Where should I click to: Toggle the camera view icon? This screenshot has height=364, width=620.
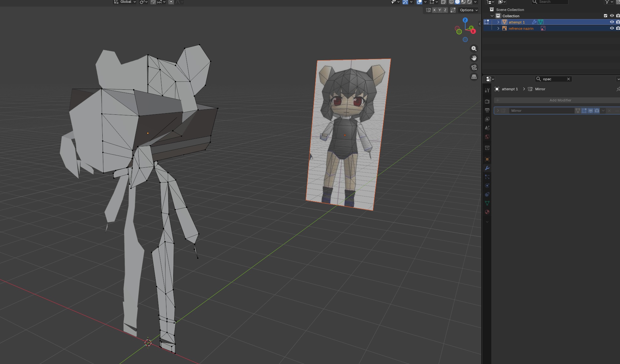coord(474,67)
